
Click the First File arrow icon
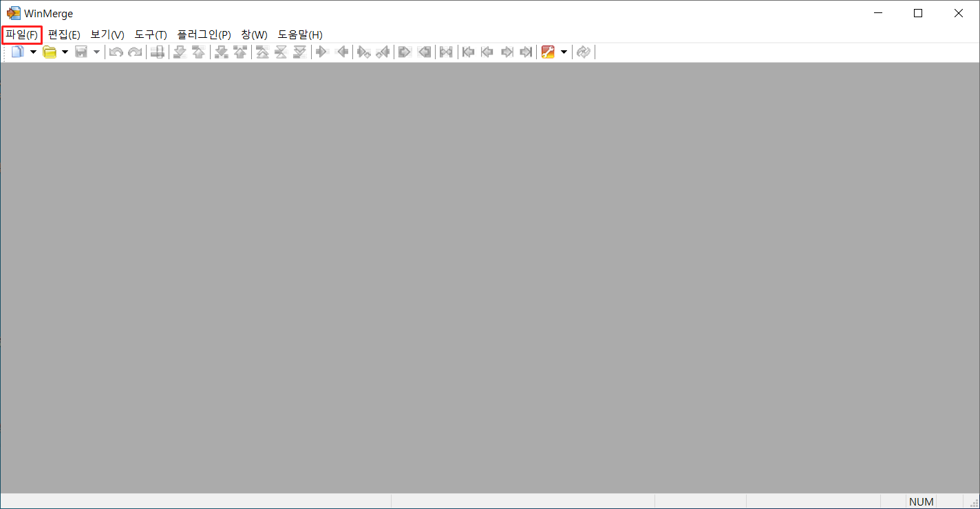pos(469,52)
